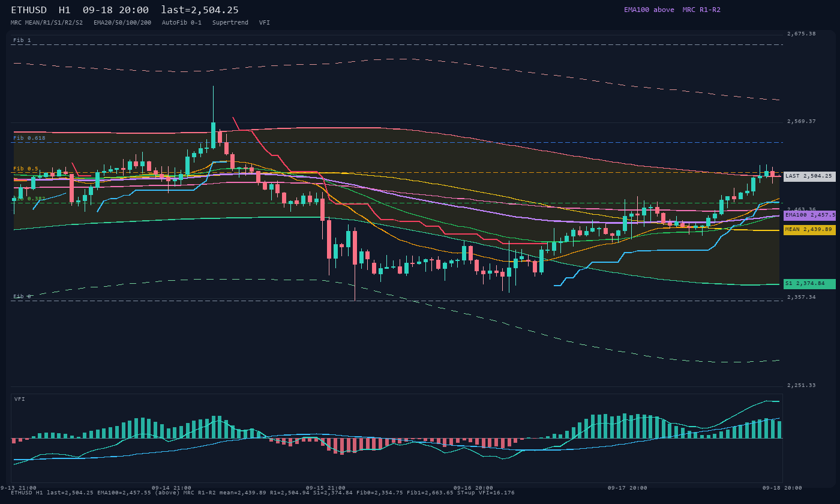Click the 2,569.37 price axis label
This screenshot has width=840, height=504.
tap(802, 121)
